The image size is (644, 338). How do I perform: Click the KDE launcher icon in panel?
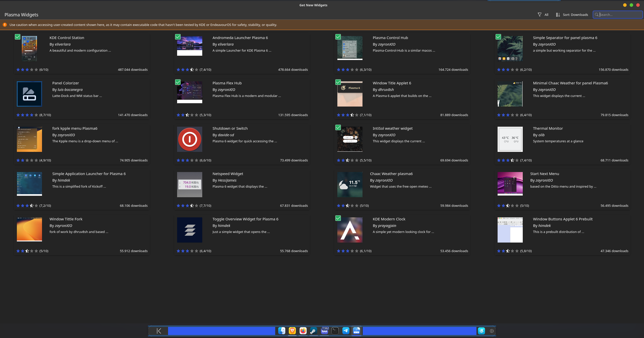click(x=481, y=331)
